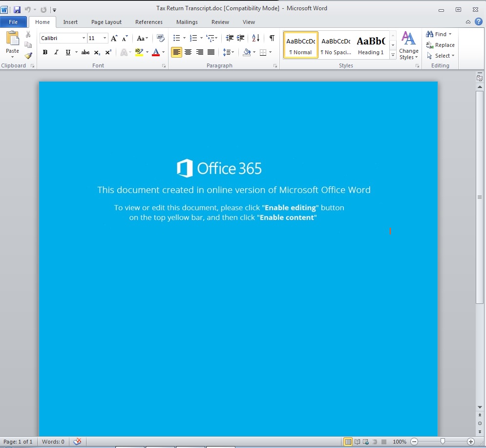Switch to View tab
This screenshot has height=448, width=486.
[x=249, y=22]
